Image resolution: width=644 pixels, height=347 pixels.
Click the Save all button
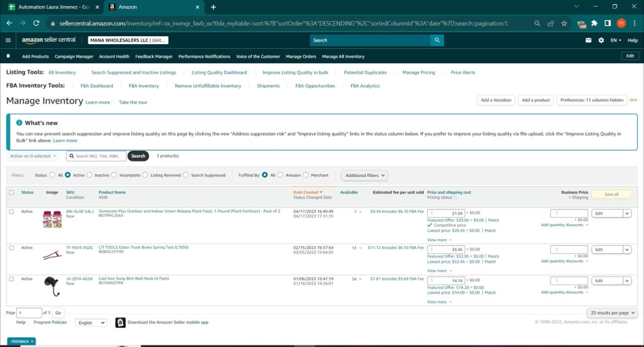611,194
